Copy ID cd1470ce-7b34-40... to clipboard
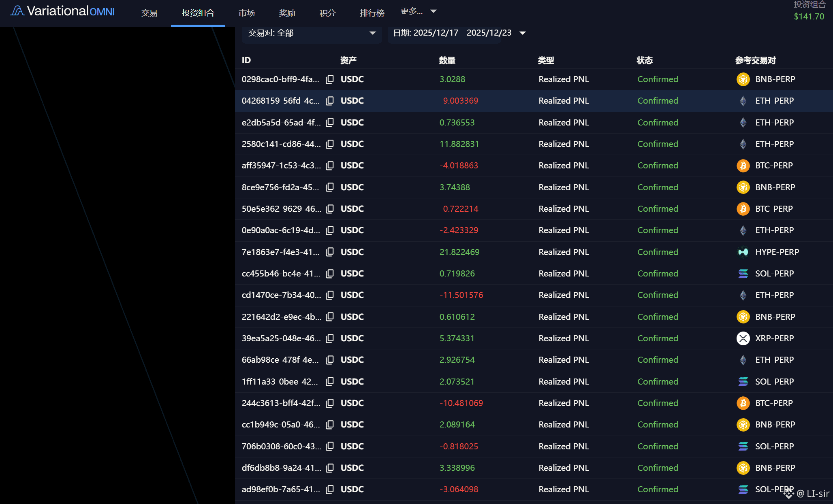Viewport: 833px width, 504px height. (x=330, y=295)
